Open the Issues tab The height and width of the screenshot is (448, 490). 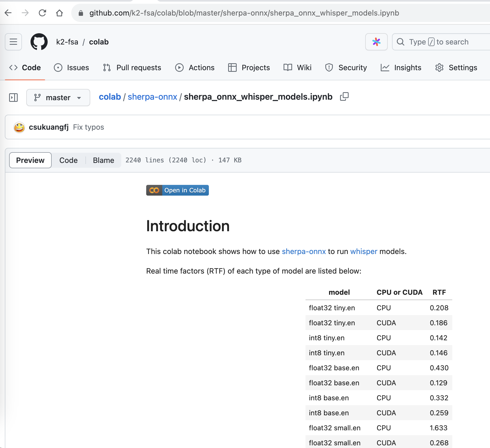pos(71,68)
